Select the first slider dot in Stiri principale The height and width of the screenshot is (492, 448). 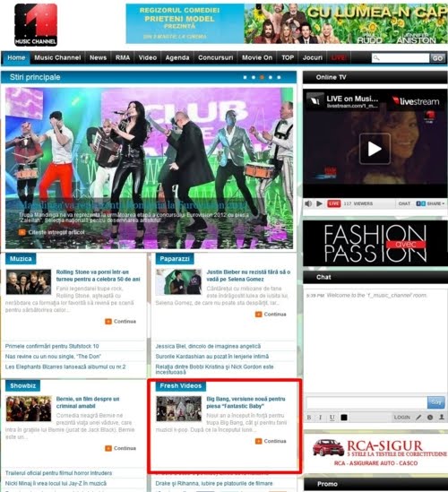pyautogui.click(x=245, y=77)
